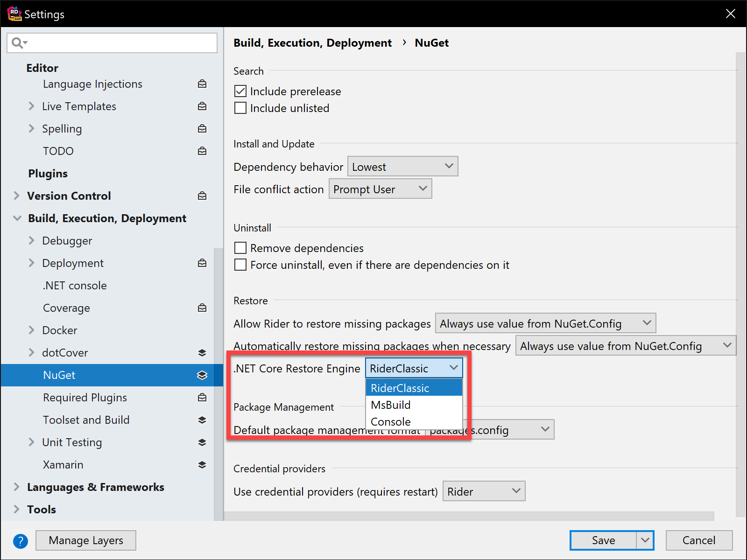Select Coverage settings page

(66, 308)
